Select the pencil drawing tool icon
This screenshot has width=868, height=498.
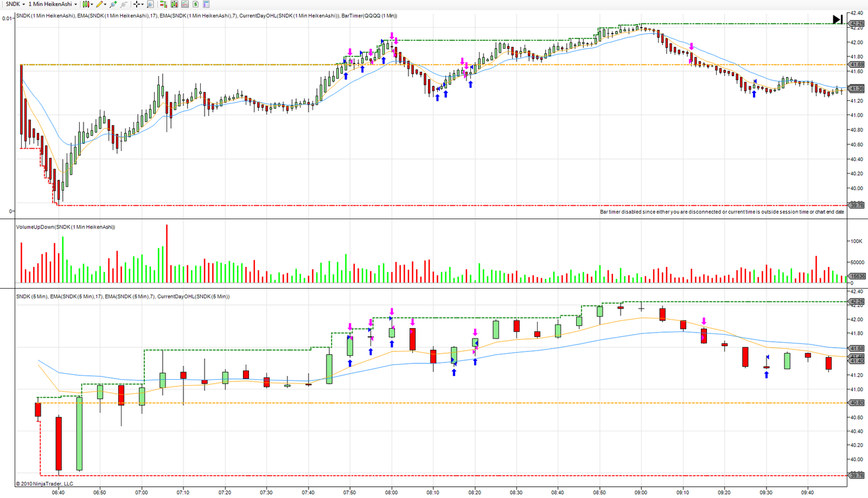coord(99,4)
